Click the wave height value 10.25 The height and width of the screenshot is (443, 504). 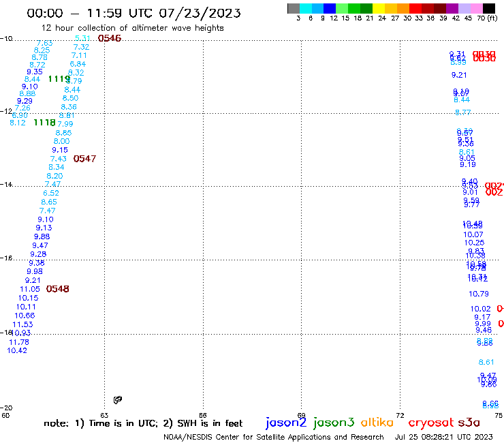point(474,243)
